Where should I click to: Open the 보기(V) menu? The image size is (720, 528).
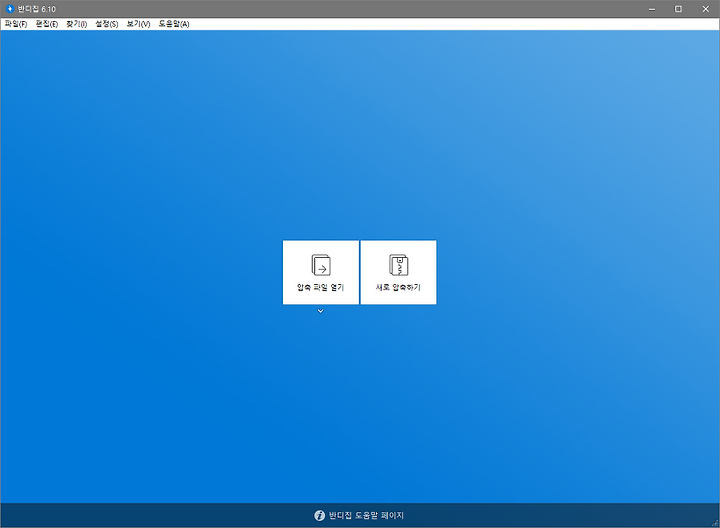[x=138, y=24]
